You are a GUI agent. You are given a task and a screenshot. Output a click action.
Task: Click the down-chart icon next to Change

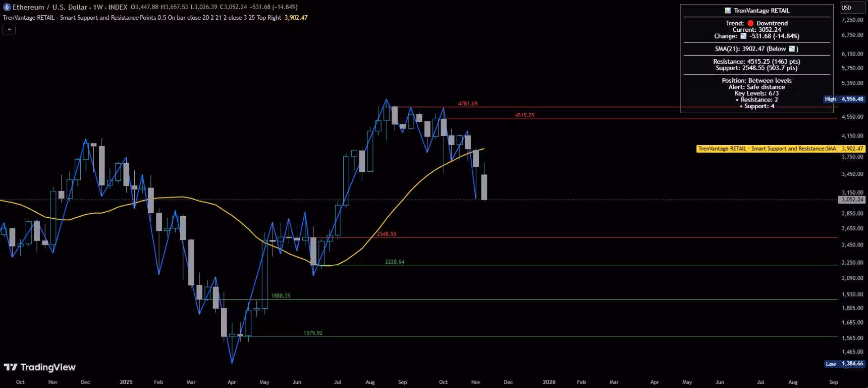pyautogui.click(x=743, y=36)
